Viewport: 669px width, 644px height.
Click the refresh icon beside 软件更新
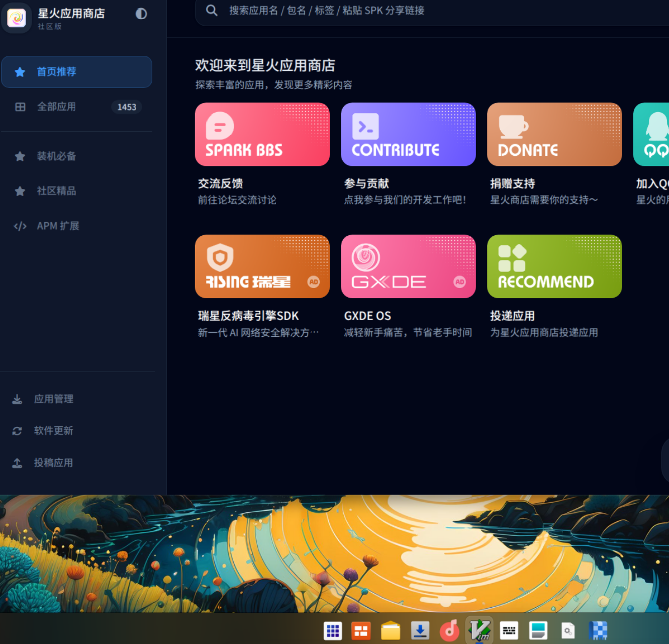[17, 431]
